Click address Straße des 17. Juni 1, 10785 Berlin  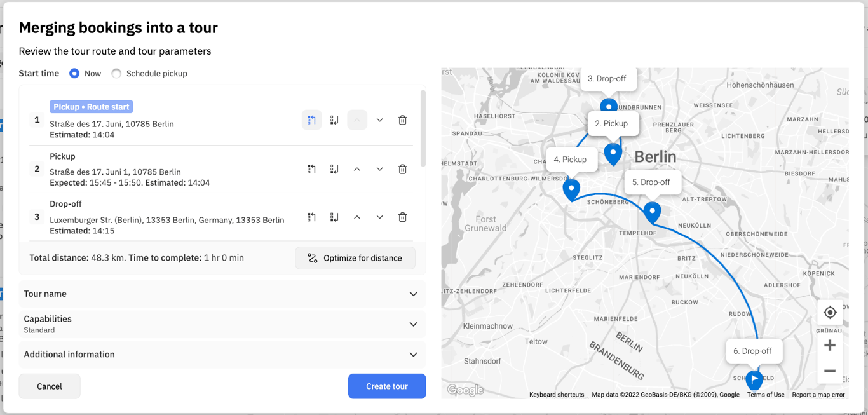(x=115, y=172)
